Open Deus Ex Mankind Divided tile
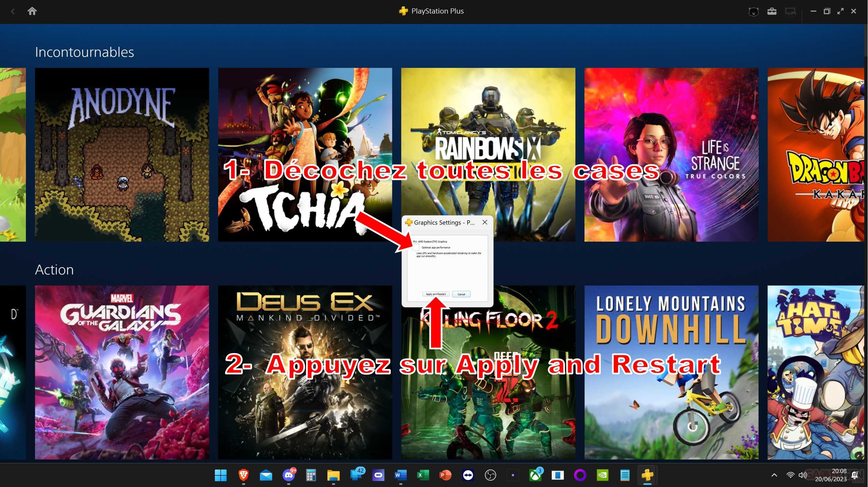This screenshot has height=487, width=868. pyautogui.click(x=305, y=372)
